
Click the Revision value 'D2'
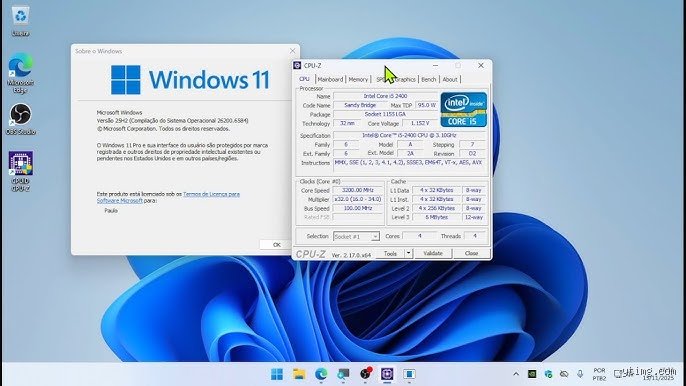click(472, 154)
